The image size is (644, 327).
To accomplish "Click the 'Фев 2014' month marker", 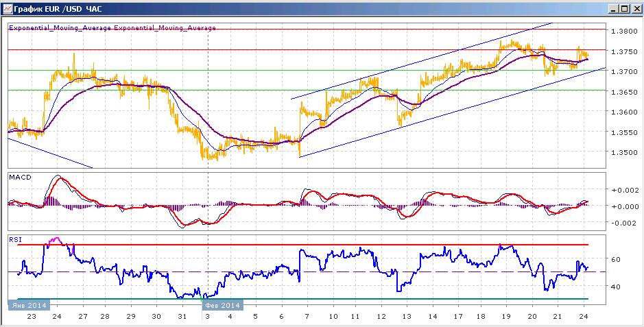I will pos(222,305).
